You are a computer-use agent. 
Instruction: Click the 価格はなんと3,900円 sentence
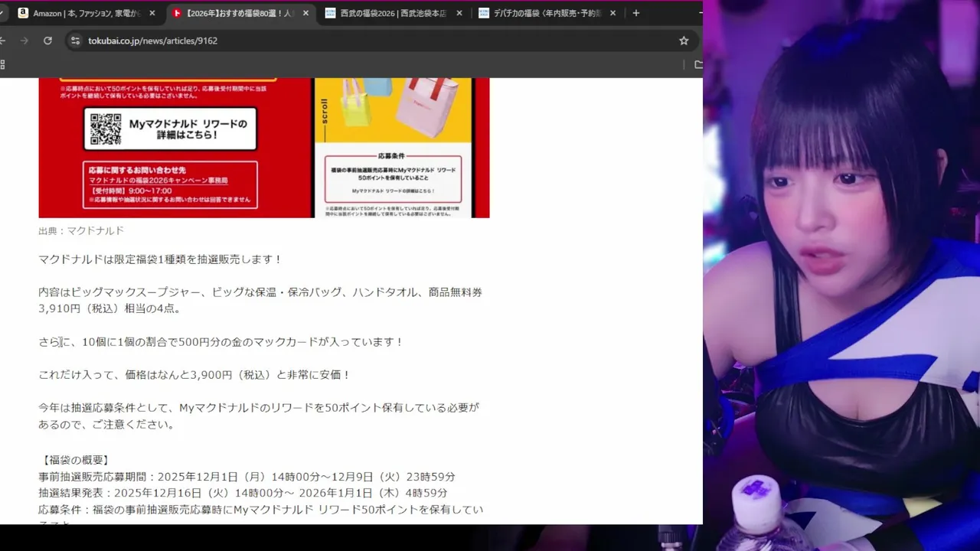point(194,375)
